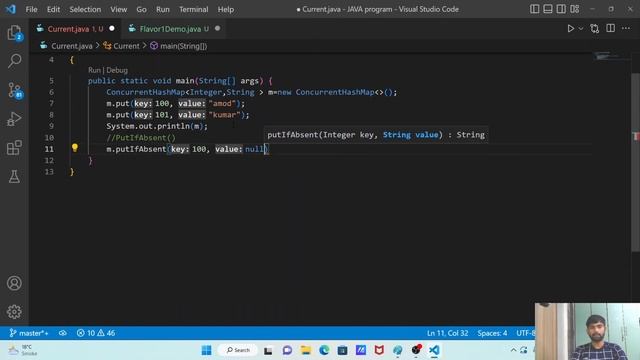Click the vertical editor scrollbar
640x360 pixels.
pos(636,163)
